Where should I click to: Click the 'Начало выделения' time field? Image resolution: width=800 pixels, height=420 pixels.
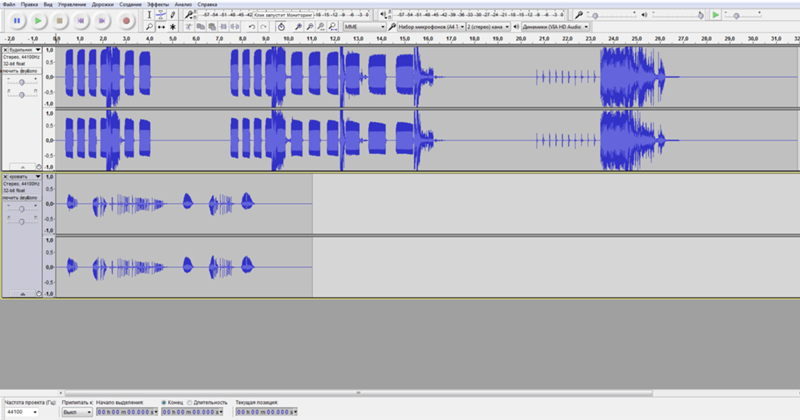[x=125, y=411]
